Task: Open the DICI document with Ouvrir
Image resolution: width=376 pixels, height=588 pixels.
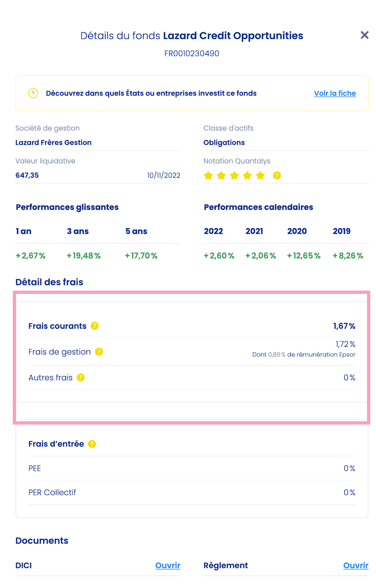Action: click(168, 565)
